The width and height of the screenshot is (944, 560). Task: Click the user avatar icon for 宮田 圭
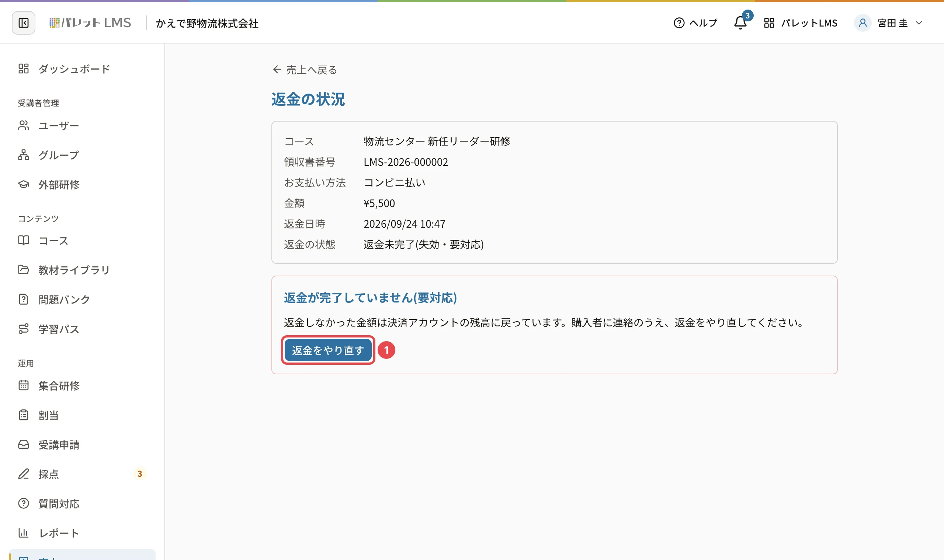coord(863,23)
